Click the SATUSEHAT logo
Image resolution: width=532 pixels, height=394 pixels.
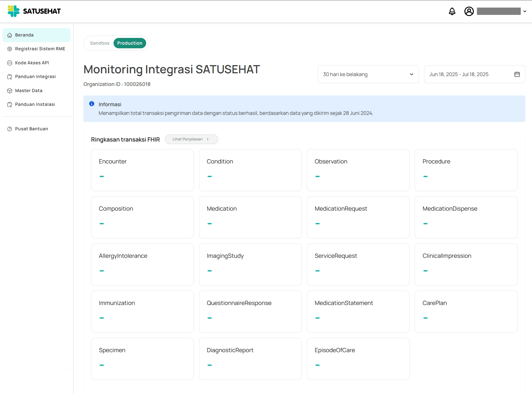34,11
